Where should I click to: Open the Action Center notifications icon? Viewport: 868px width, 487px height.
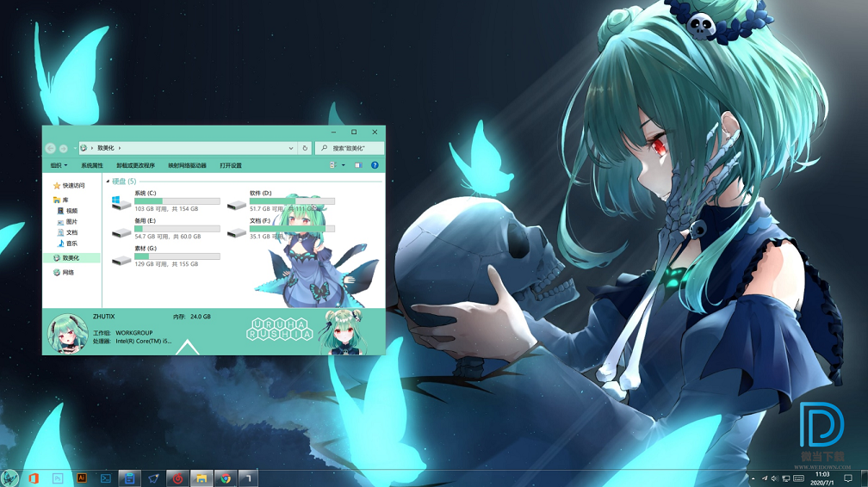point(847,478)
